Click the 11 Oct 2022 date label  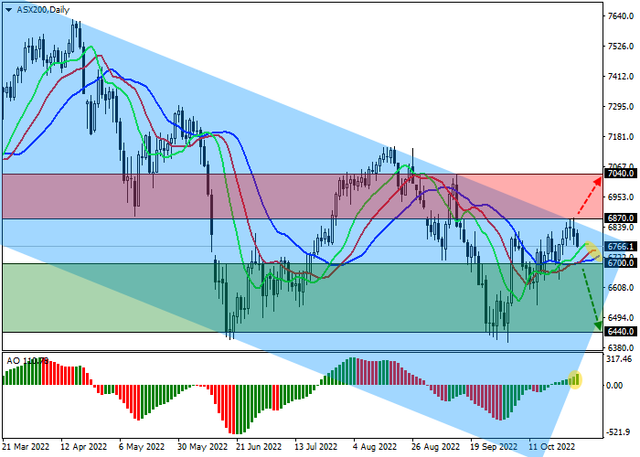point(552,447)
